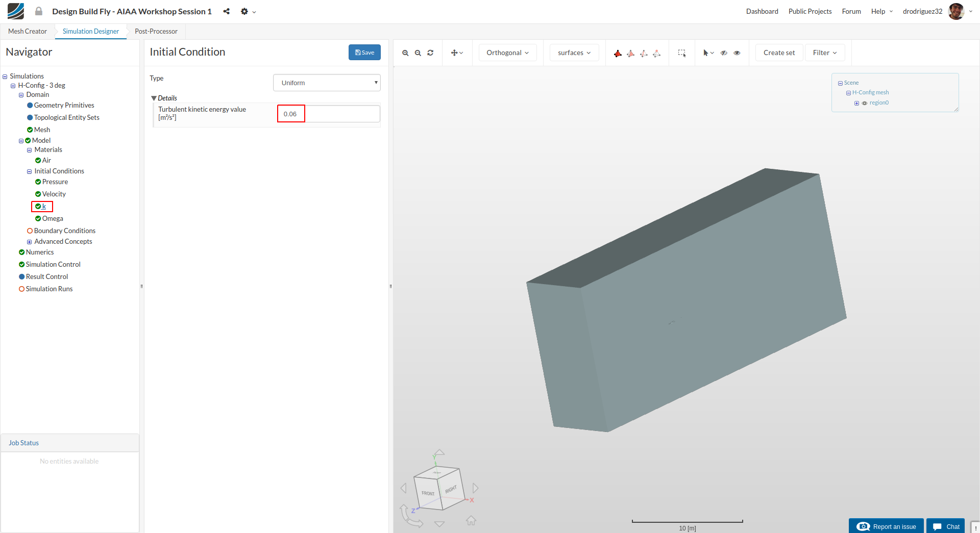Click the show all eye icon in toolbar
This screenshot has width=980, height=533.
click(x=737, y=53)
